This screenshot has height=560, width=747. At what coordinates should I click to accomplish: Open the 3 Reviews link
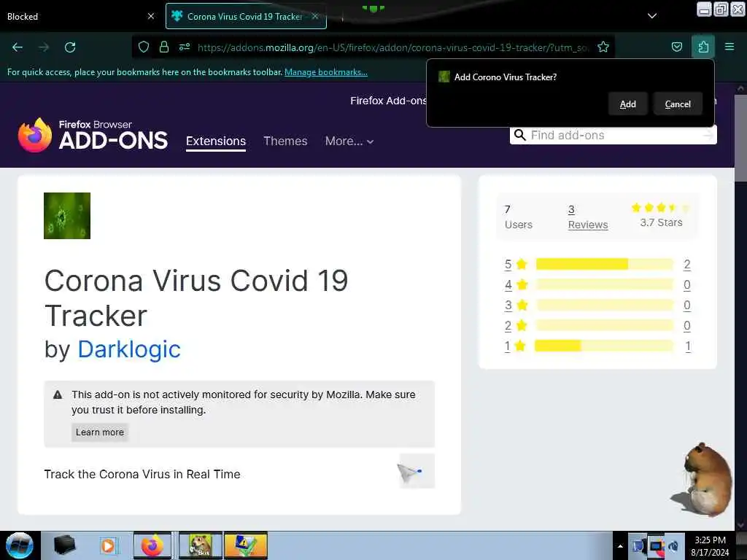tap(588, 217)
